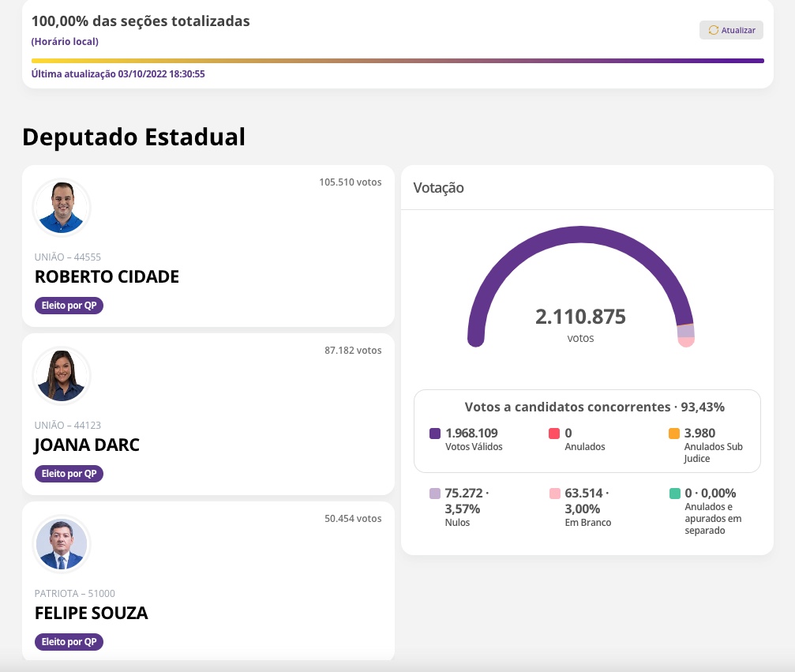The width and height of the screenshot is (795, 672).
Task: Open Felipe Souza's candidate photo
Action: point(62,544)
